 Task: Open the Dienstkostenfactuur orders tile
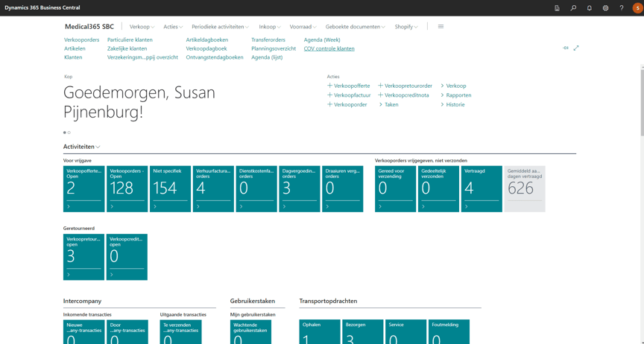click(256, 189)
